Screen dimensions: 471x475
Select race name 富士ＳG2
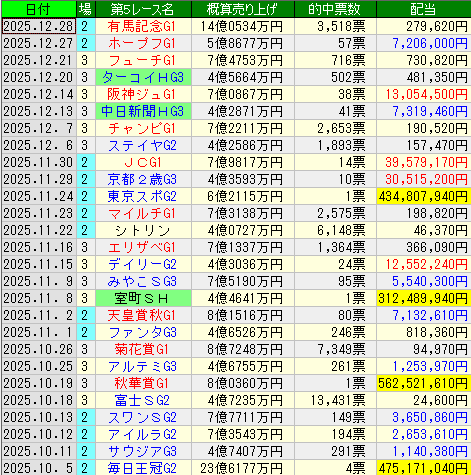143,400
